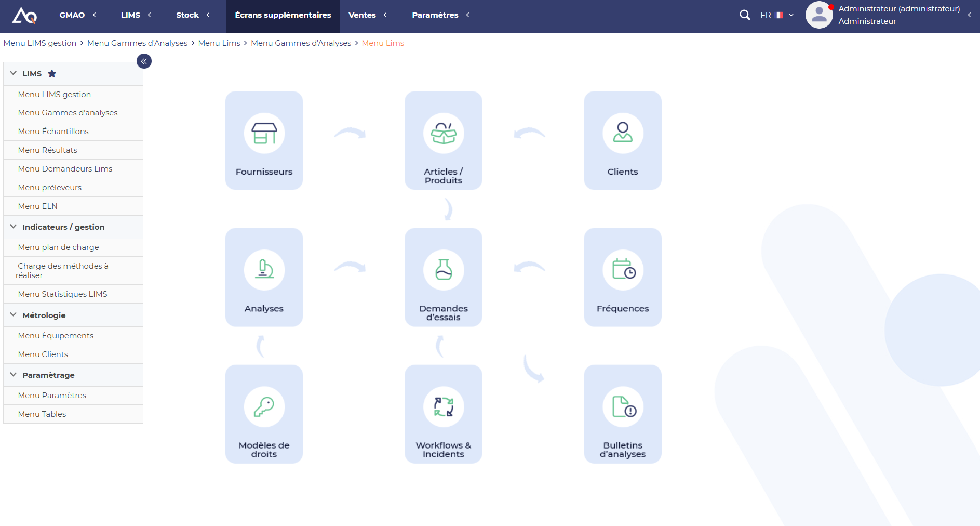Open the Écrans supplémentaires tab
Image resolution: width=980 pixels, height=526 pixels.
click(x=283, y=15)
